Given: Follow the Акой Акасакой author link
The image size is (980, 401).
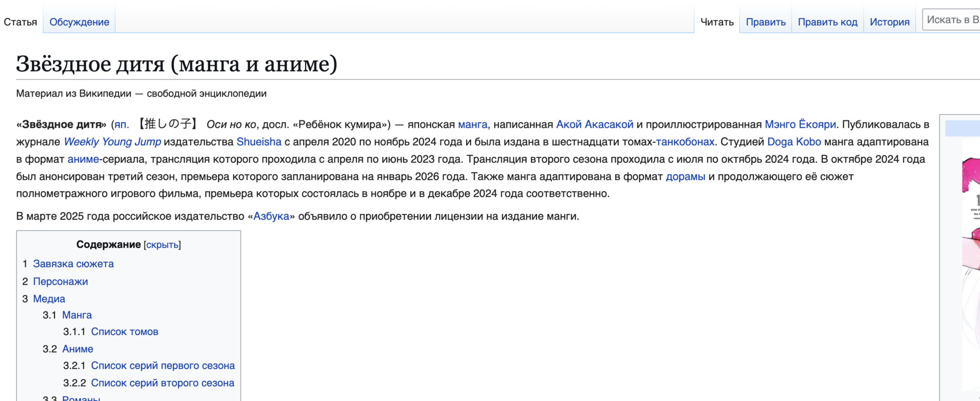Looking at the screenshot, I should pos(594,125).
